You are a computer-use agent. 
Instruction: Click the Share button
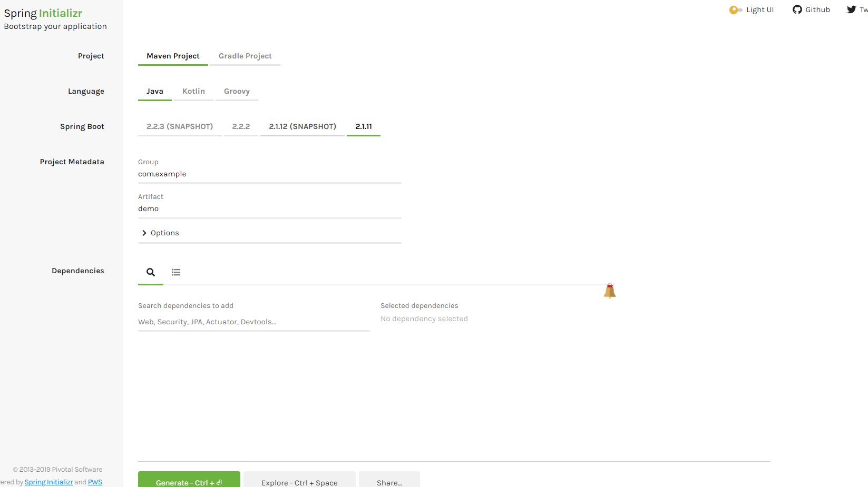click(389, 480)
